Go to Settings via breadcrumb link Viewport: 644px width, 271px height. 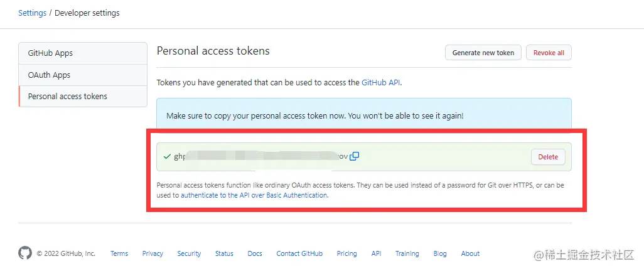pyautogui.click(x=33, y=13)
